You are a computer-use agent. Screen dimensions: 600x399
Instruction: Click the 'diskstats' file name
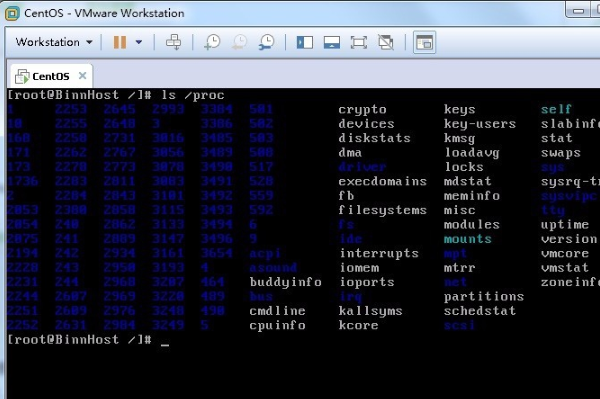point(374,138)
